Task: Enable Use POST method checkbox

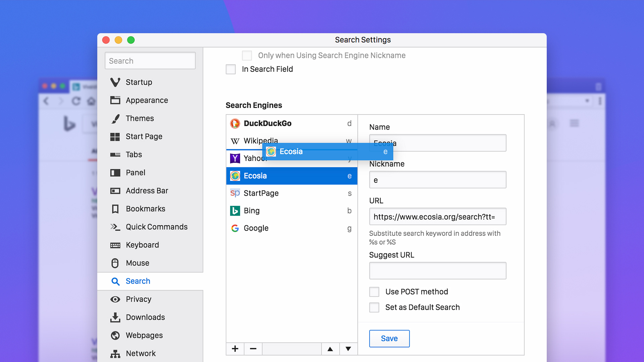Action: point(374,291)
